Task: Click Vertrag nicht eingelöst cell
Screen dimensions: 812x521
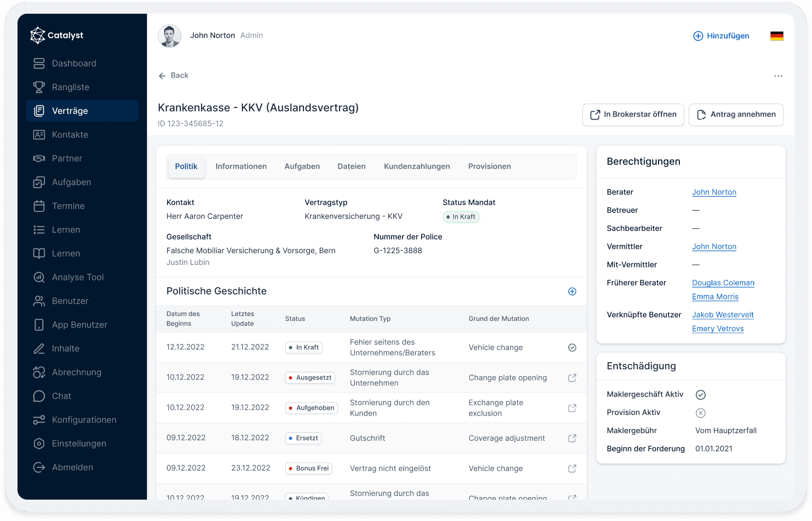Action: point(390,469)
